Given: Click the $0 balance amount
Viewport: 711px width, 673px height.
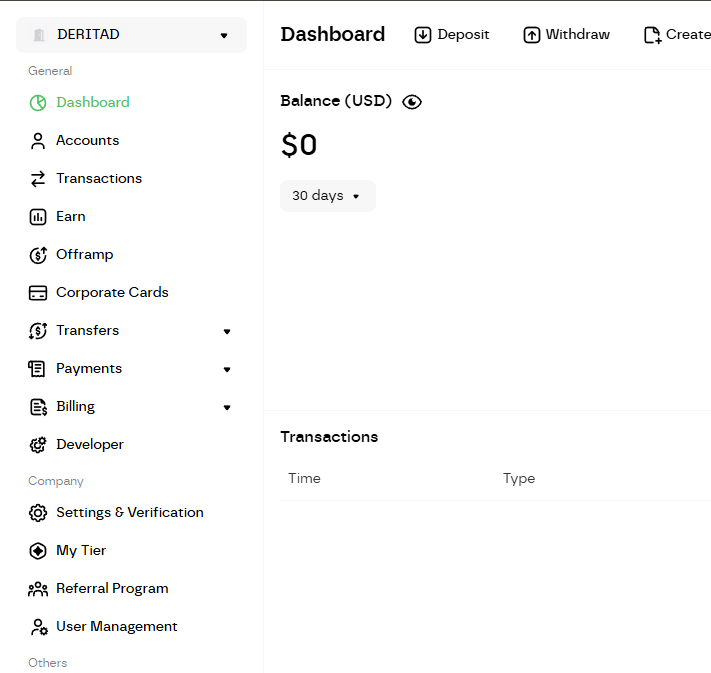Looking at the screenshot, I should (x=299, y=145).
